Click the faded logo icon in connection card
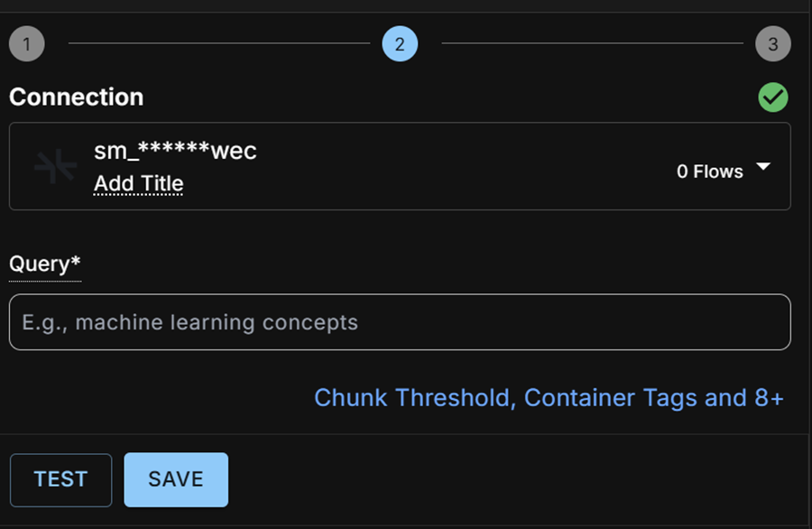The width and height of the screenshot is (812, 529). pyautogui.click(x=55, y=166)
